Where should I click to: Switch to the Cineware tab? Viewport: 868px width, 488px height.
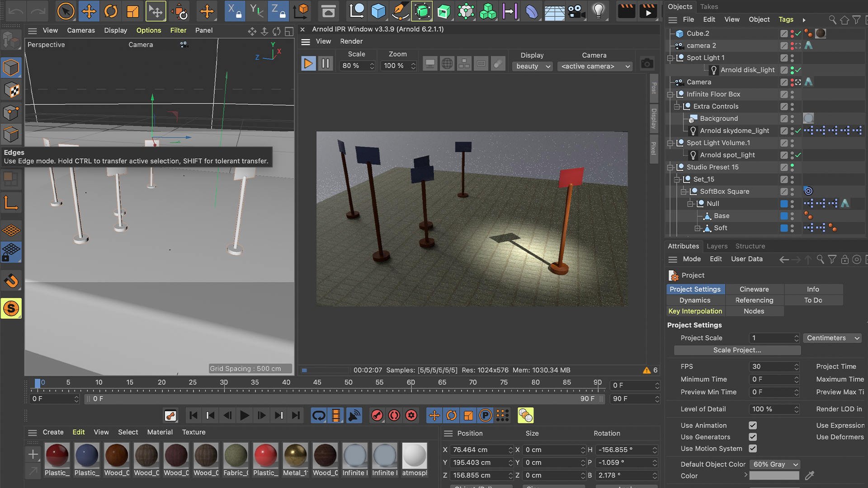coord(754,289)
